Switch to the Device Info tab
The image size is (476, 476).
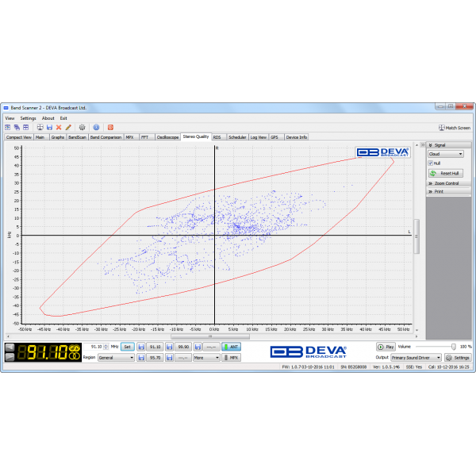(297, 137)
